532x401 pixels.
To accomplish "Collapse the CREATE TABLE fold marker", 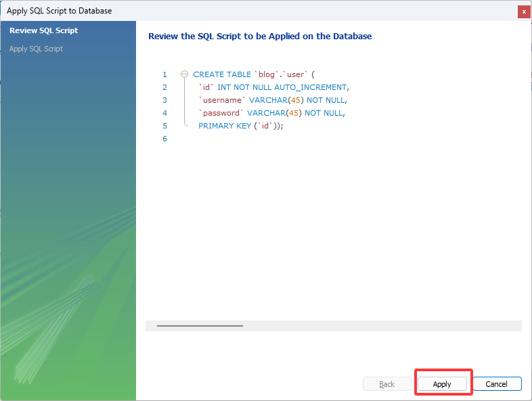I will 184,74.
